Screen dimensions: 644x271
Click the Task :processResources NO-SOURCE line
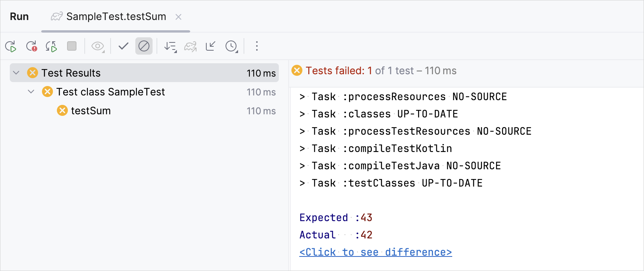click(403, 97)
